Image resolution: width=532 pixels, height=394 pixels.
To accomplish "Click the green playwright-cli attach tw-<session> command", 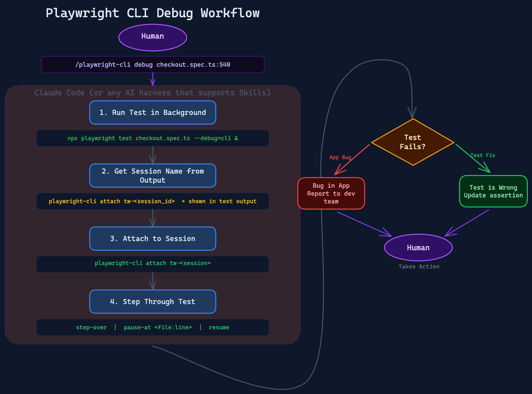I will (152, 263).
